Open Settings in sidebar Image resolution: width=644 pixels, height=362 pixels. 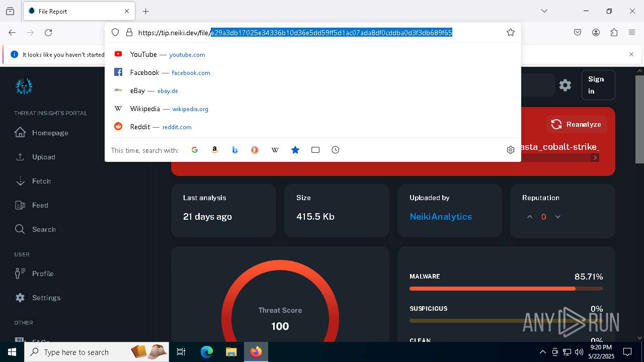pyautogui.click(x=38, y=298)
